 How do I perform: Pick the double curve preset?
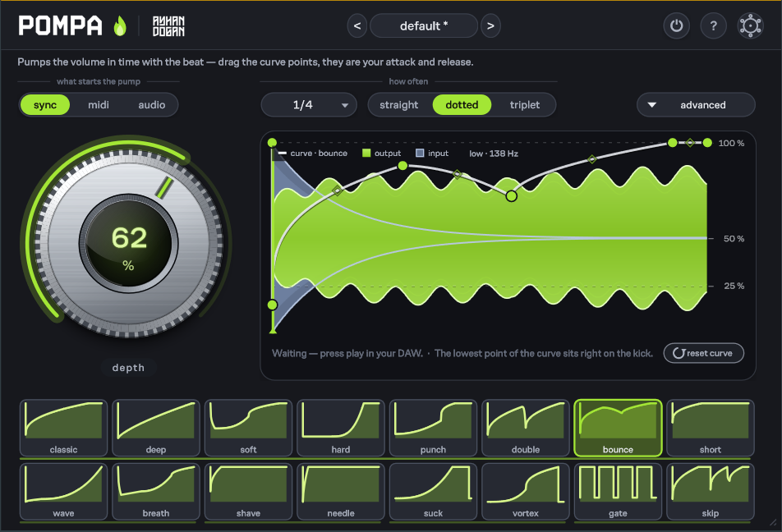click(x=526, y=428)
